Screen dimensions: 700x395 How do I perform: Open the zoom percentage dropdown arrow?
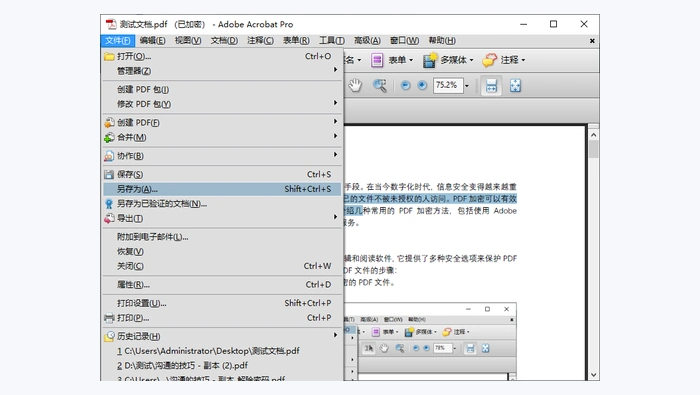pos(467,86)
